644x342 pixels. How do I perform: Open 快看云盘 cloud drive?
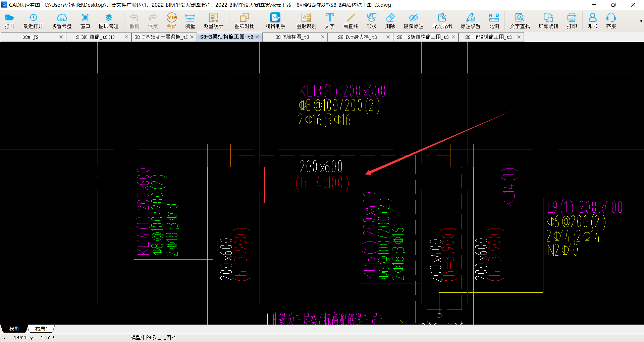[62, 21]
